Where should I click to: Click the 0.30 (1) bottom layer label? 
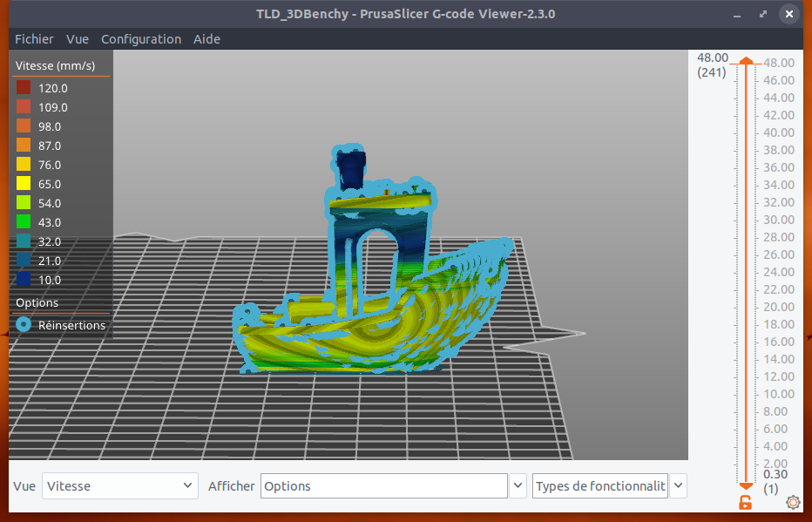pyautogui.click(x=775, y=481)
